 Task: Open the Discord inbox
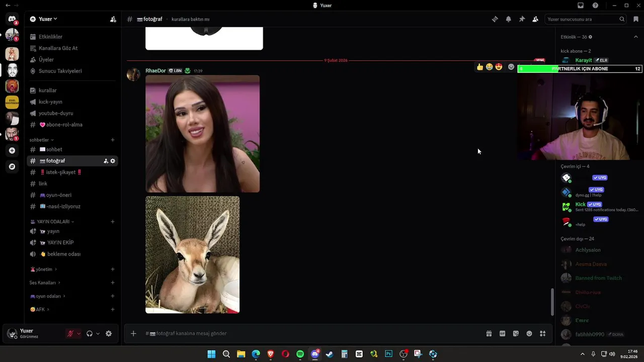coord(581,6)
